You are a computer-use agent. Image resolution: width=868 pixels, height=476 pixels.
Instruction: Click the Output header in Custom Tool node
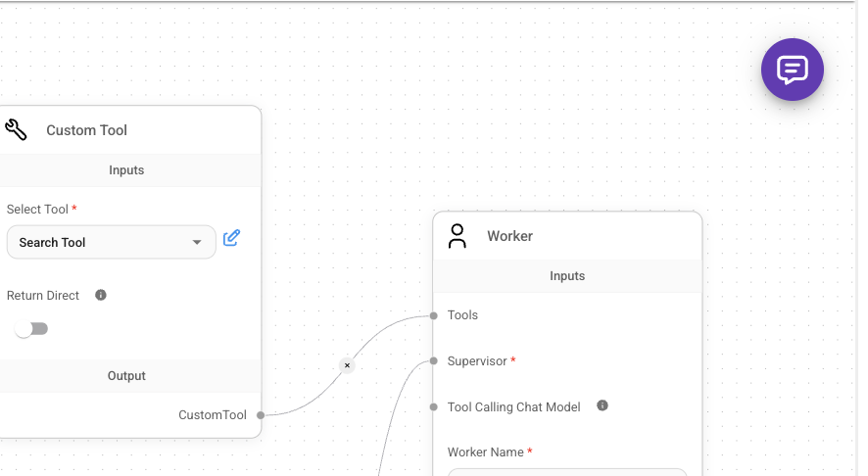(x=126, y=376)
